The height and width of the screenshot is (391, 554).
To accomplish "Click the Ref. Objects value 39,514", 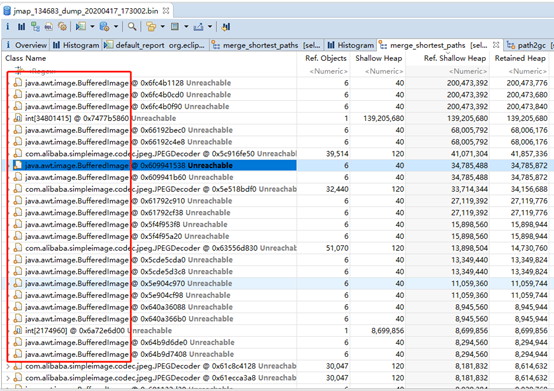I will [337, 154].
